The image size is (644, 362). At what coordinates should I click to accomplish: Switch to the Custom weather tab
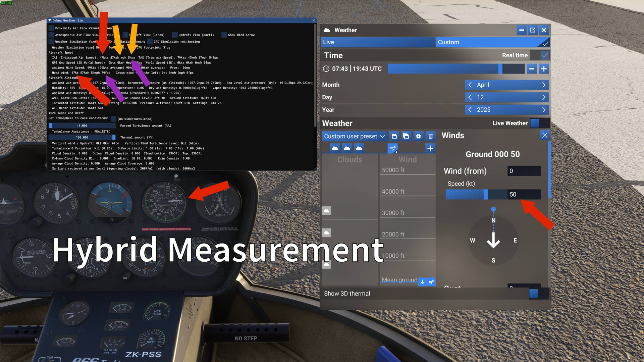(x=493, y=42)
